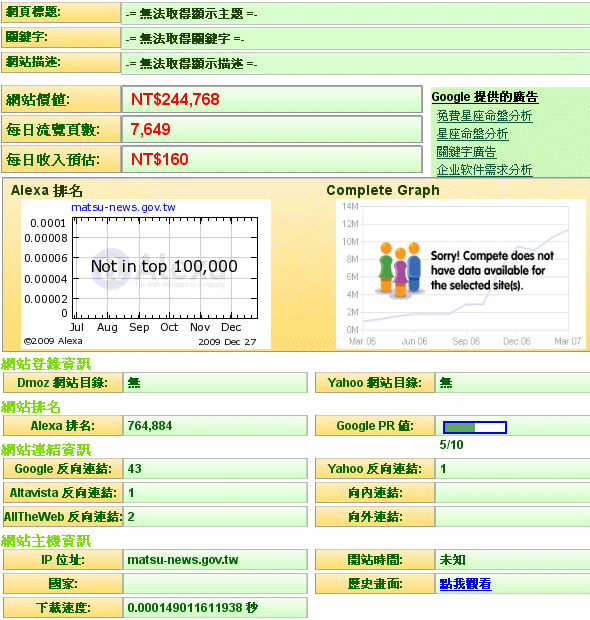Click the Alexa 排名 chart title
The width and height of the screenshot is (590, 620).
pos(47,191)
